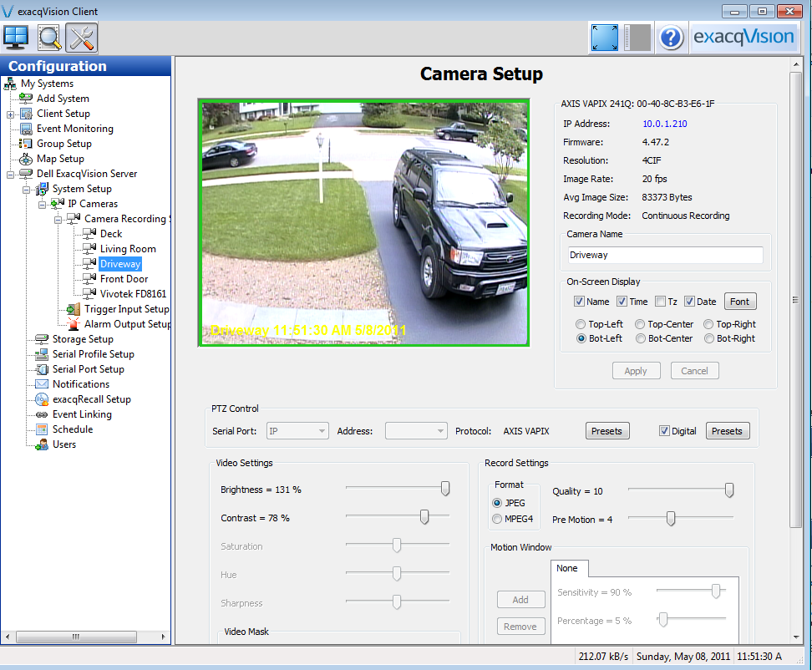812x670 pixels.
Task: Click the Front Door camera icon
Action: pos(89,278)
